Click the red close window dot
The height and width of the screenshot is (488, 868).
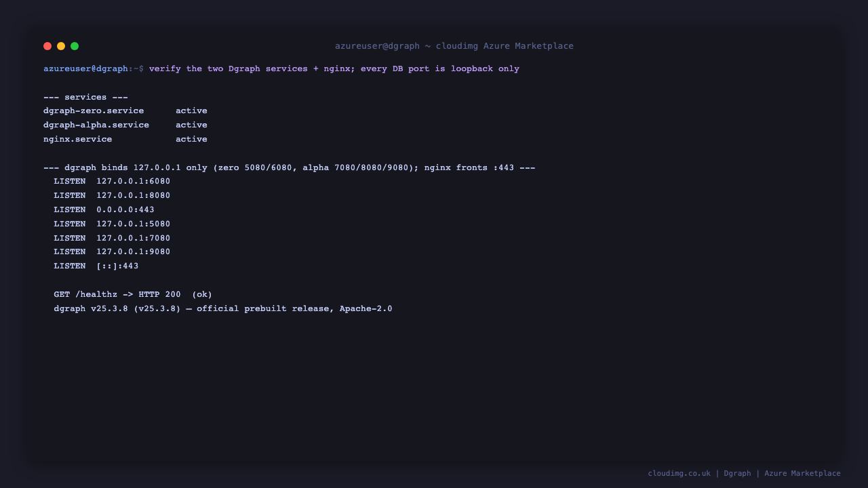pyautogui.click(x=47, y=46)
